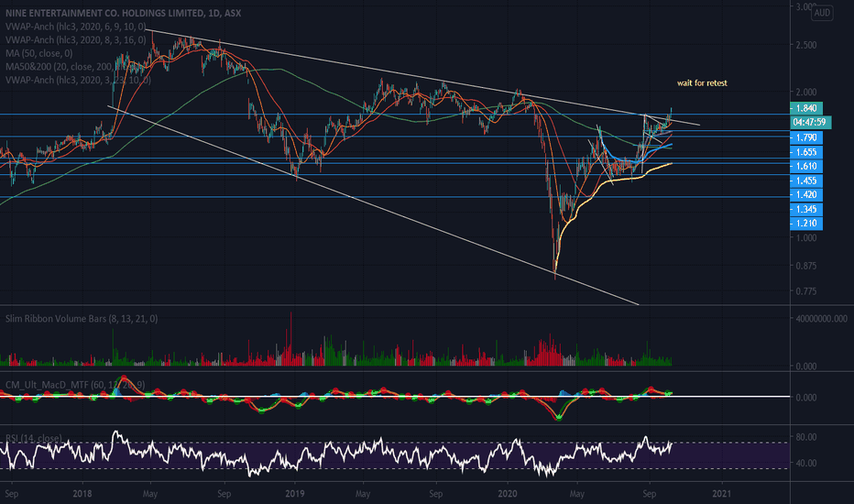The width and height of the screenshot is (854, 504).
Task: Click the VWAP-Anch (hlc3, 2020, 6, 9, 10, 0) legend
Action: click(76, 27)
